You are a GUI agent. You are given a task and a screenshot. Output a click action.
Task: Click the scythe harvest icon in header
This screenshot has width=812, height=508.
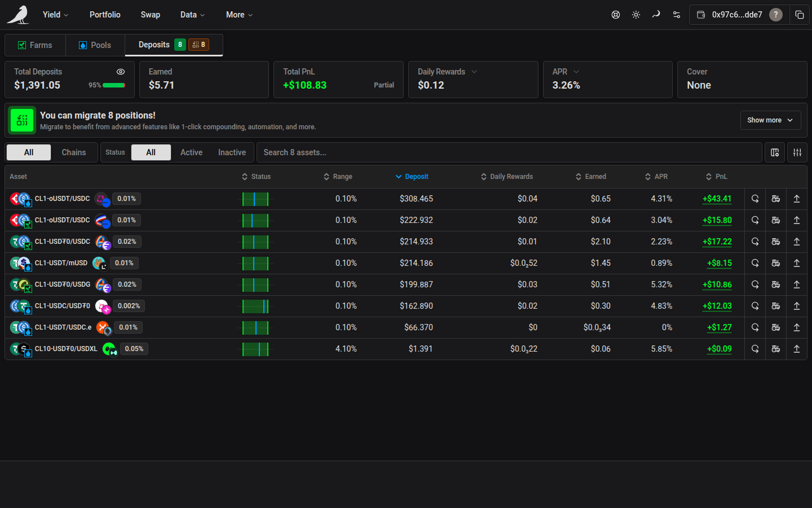click(656, 15)
